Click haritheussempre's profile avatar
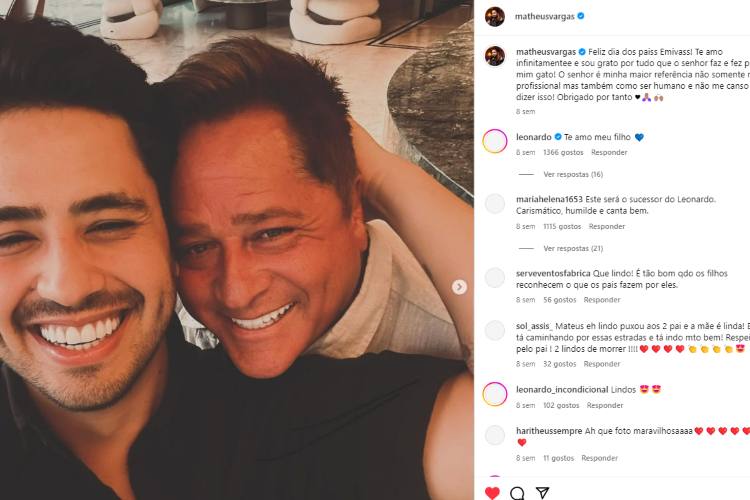750x500 pixels. (x=495, y=435)
